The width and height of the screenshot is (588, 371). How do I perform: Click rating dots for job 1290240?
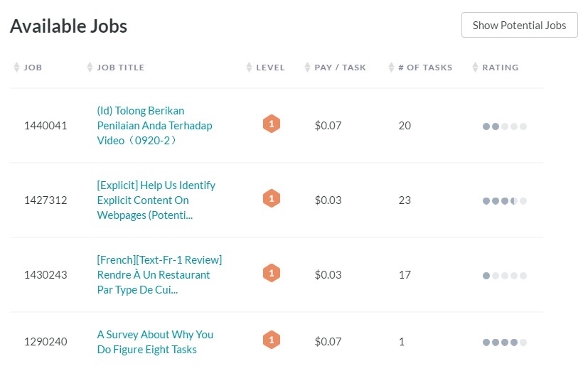[504, 342]
